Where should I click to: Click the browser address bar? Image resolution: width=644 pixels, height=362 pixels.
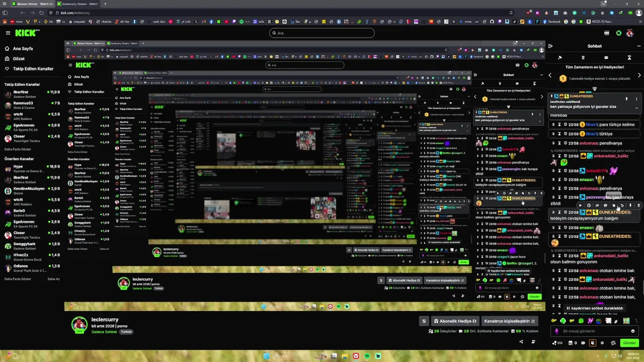282,13
